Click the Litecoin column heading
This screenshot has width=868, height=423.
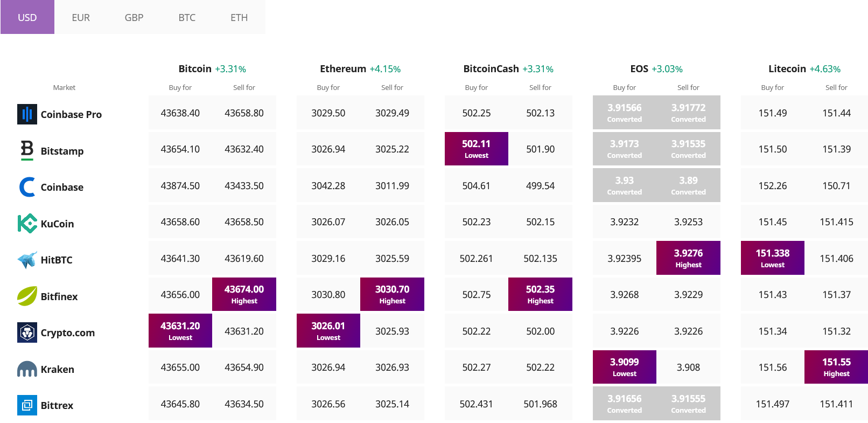pyautogui.click(x=787, y=68)
